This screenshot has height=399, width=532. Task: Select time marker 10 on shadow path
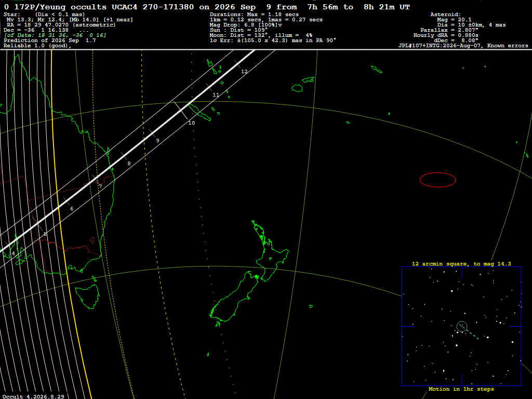[192, 123]
